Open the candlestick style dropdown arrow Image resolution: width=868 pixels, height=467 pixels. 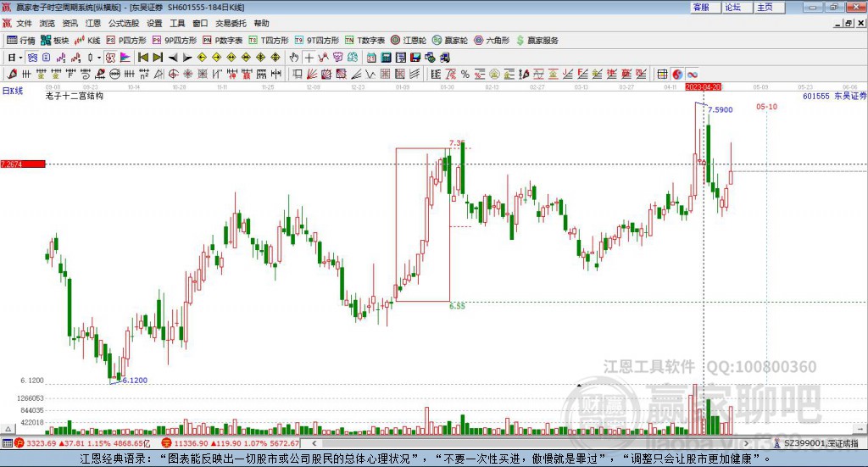coord(99,58)
